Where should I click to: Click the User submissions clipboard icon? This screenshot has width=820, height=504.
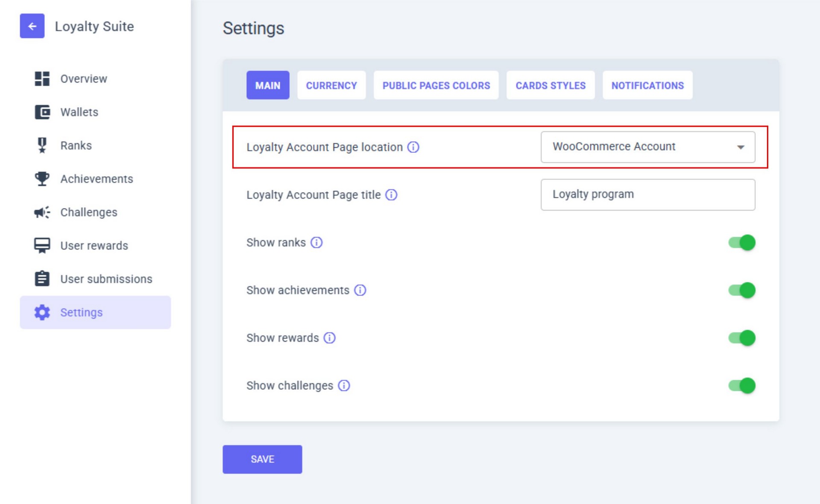[x=42, y=279]
